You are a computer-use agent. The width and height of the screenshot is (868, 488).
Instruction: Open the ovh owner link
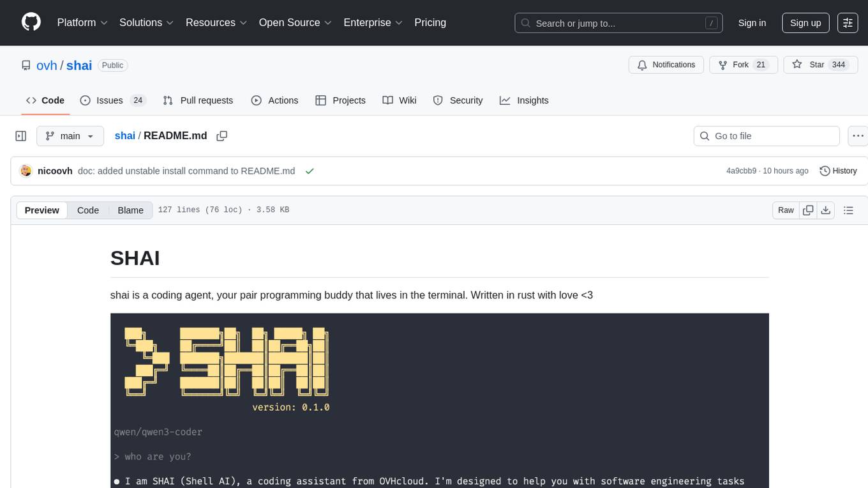(47, 65)
